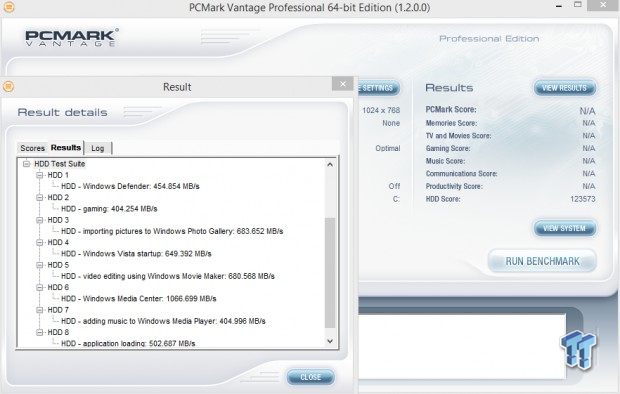This screenshot has width=620, height=394.
Task: Collapse the HDD 3 tree node
Action: click(40, 220)
